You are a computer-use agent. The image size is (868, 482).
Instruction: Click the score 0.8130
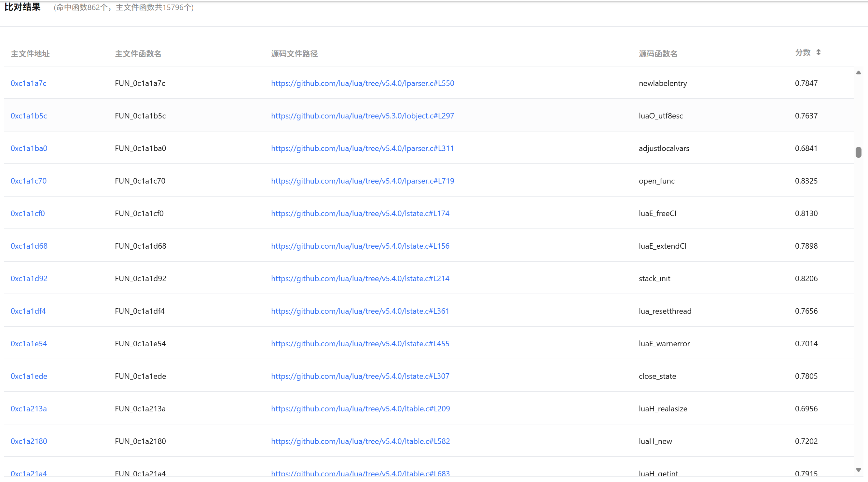806,213
